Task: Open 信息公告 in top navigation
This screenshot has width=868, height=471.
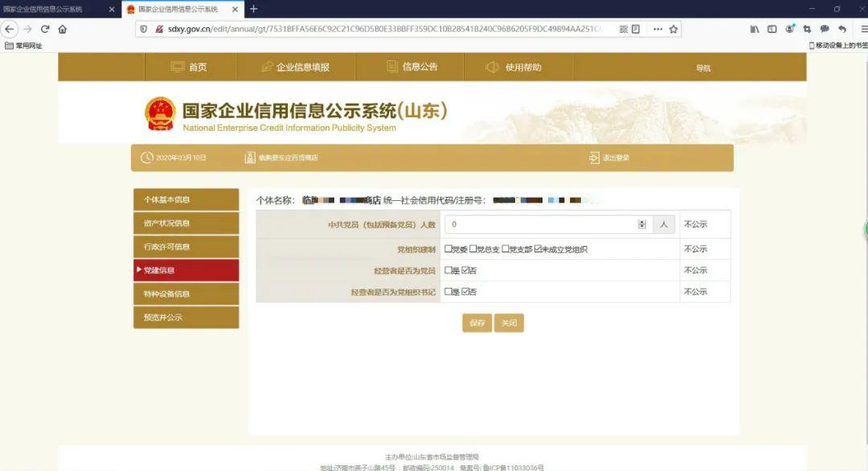Action: 412,68
